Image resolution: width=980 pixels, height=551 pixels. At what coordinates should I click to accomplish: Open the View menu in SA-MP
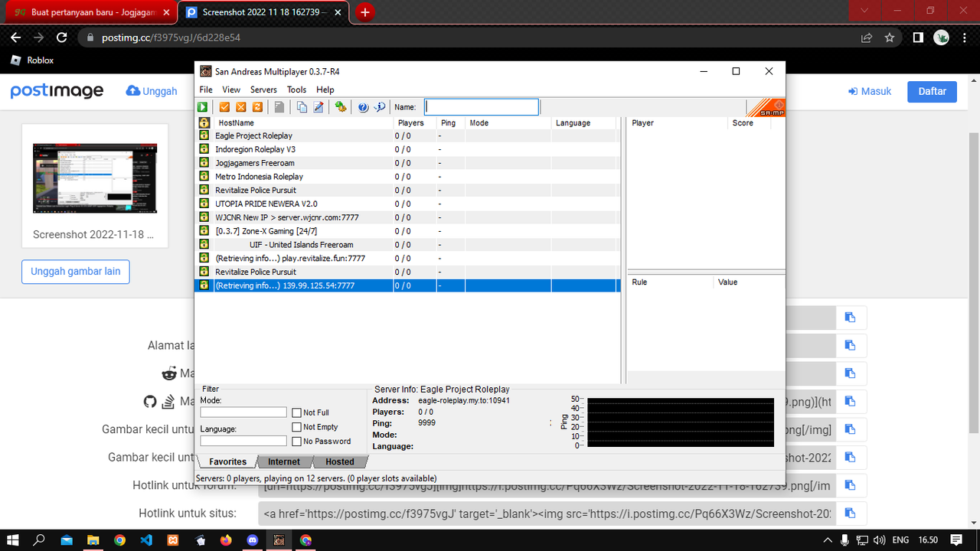tap(231, 90)
